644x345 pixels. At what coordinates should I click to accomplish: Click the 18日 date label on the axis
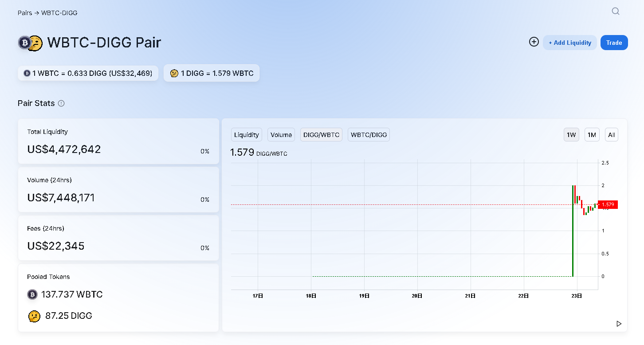point(311,296)
